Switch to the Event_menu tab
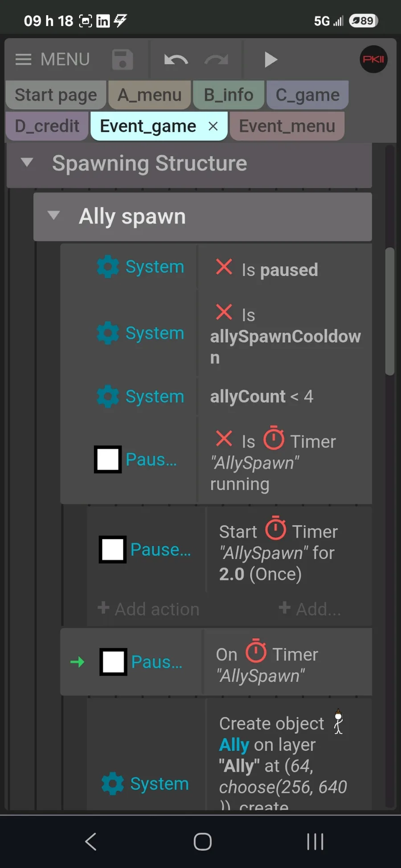 tap(287, 126)
